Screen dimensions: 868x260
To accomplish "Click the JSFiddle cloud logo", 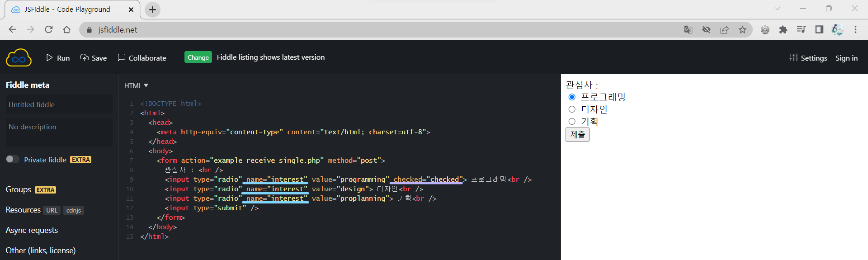I will pyautogui.click(x=19, y=58).
